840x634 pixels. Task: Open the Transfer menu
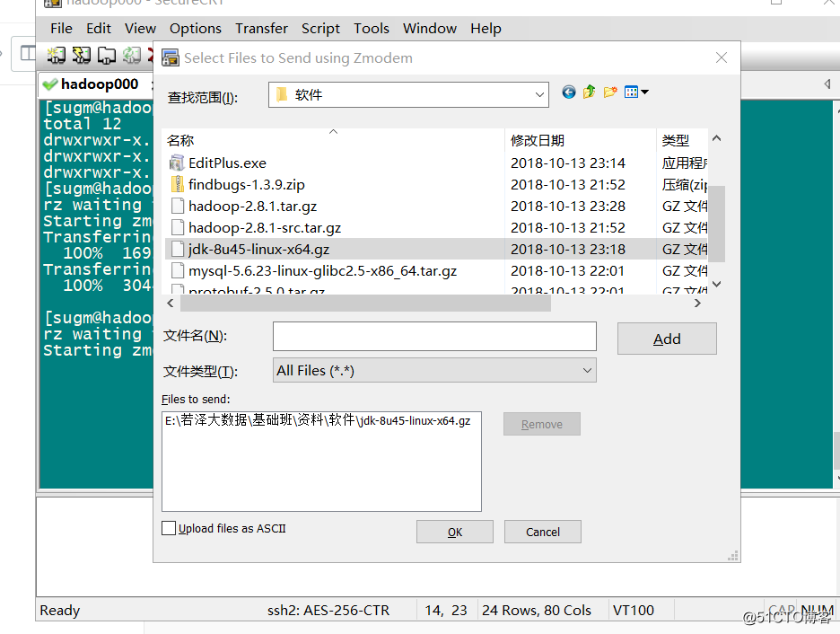(261, 29)
